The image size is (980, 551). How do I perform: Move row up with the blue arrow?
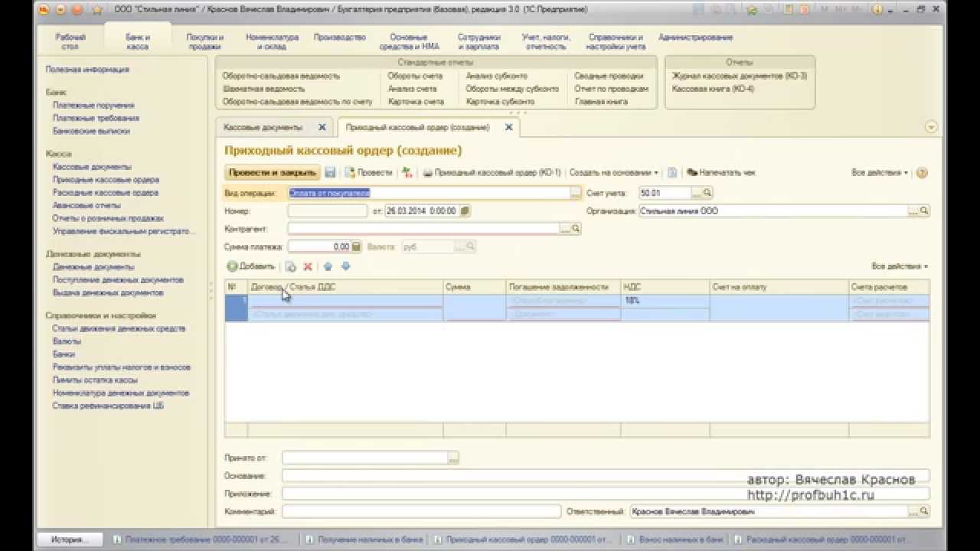328,266
